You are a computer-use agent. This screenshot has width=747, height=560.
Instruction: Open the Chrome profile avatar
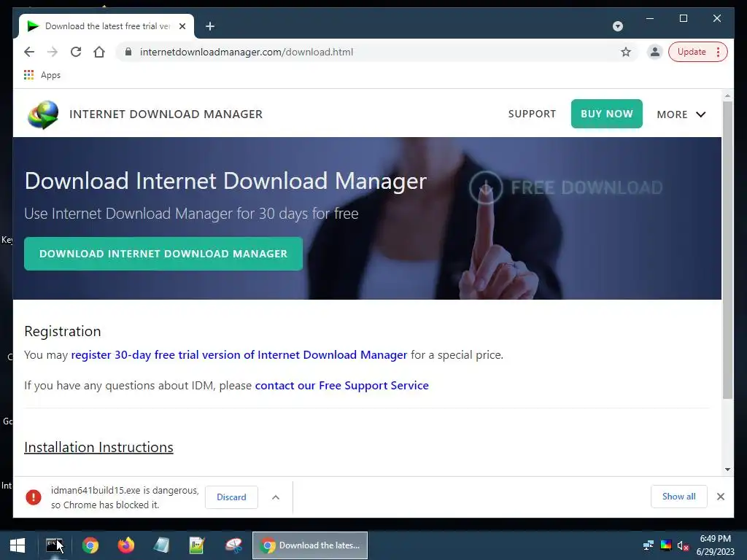tap(655, 52)
